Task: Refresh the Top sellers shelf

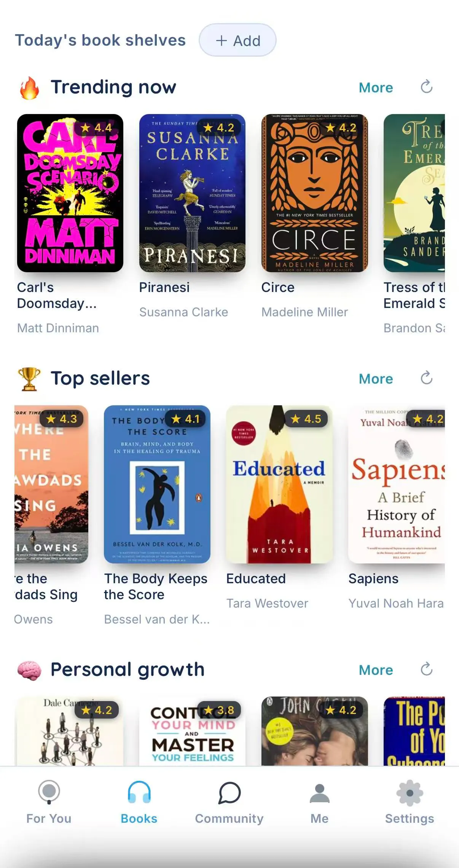Action: point(426,378)
